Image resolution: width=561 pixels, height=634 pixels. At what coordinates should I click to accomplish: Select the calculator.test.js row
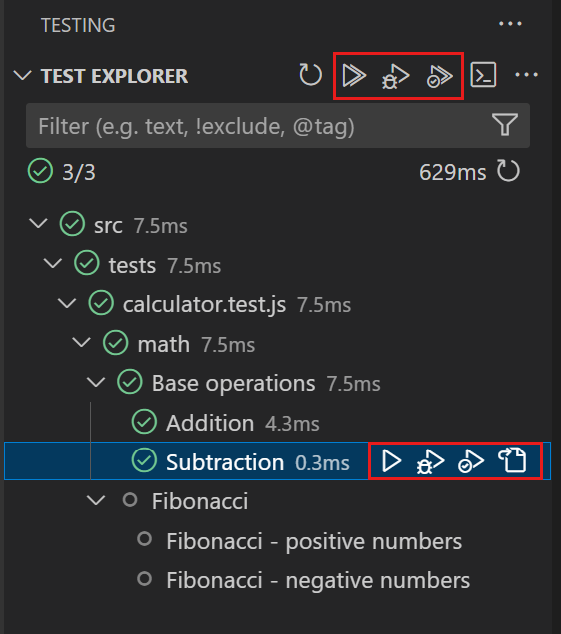point(277,304)
